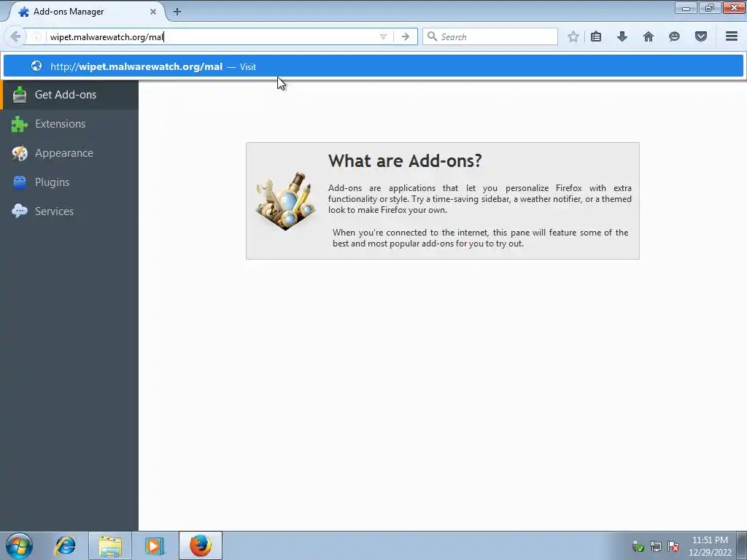The height and width of the screenshot is (560, 747).
Task: Click the back navigation arrow
Action: [15, 36]
